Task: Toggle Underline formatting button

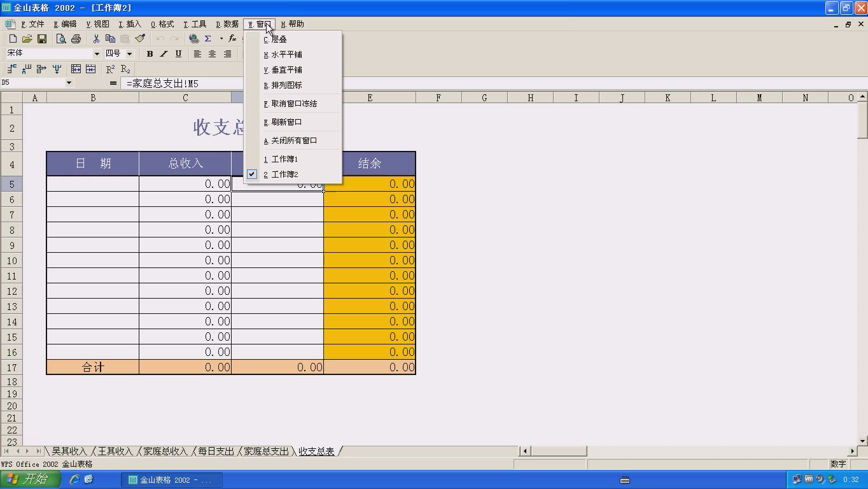Action: pyautogui.click(x=178, y=54)
